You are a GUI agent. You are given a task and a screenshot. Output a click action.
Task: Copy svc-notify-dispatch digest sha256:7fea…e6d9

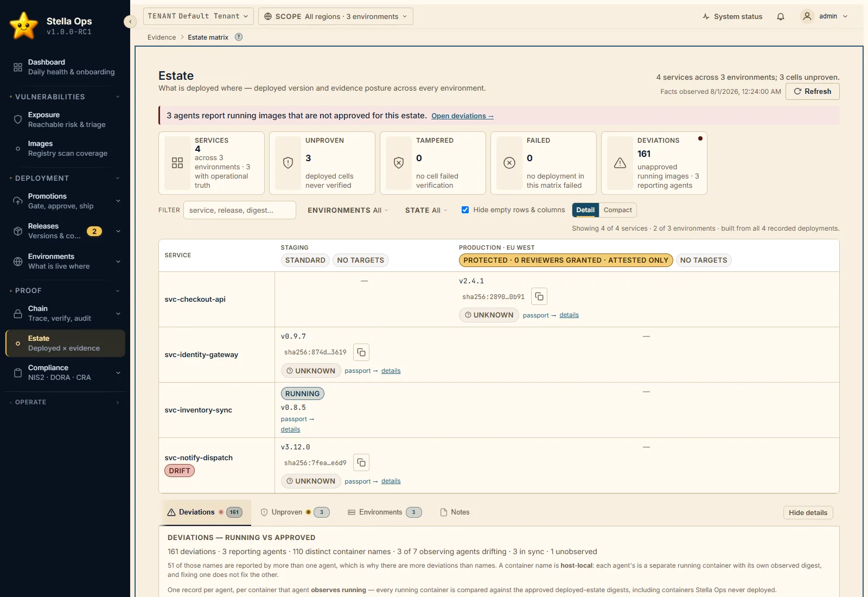(361, 462)
